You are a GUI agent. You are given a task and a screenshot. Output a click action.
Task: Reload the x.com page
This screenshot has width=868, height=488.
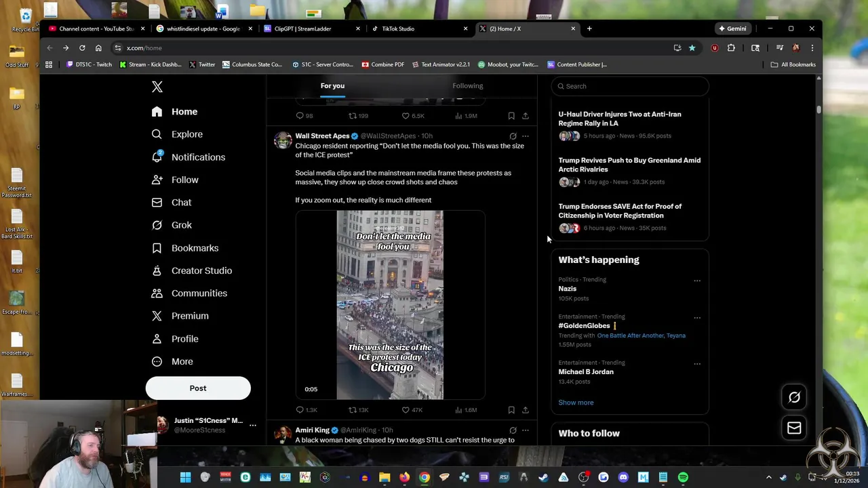(x=82, y=48)
